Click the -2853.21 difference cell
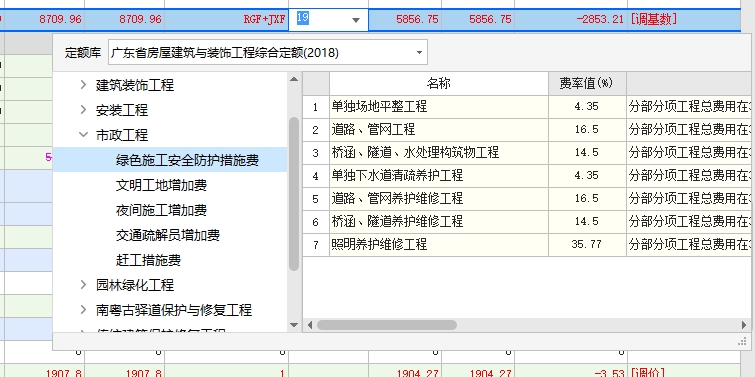Screen dimensions: 755x377 571,20
